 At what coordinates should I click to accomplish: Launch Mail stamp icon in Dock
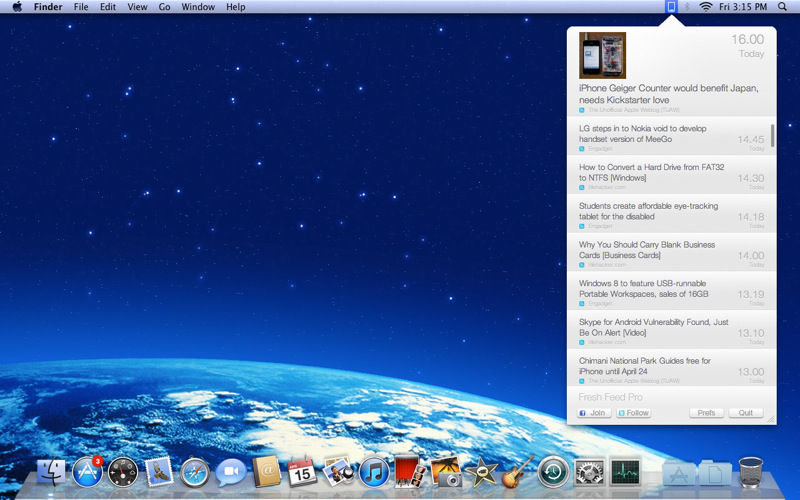pos(159,472)
